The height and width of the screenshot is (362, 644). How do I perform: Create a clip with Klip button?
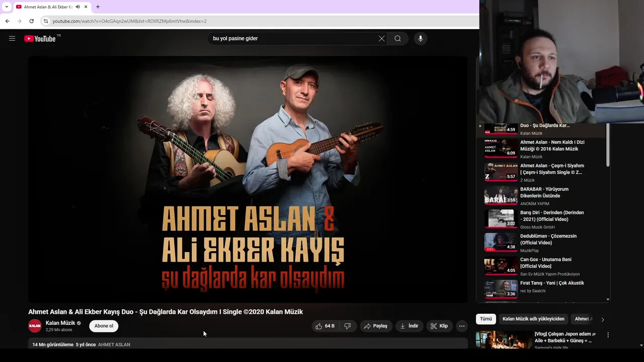[x=439, y=326]
